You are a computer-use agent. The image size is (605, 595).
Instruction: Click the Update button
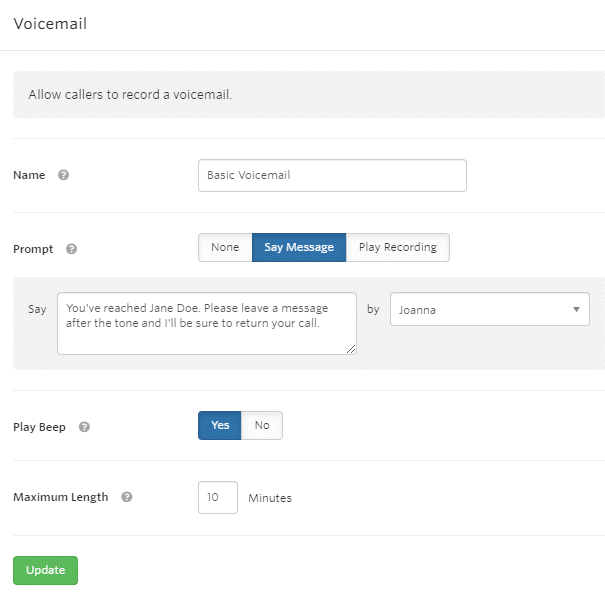(x=46, y=570)
